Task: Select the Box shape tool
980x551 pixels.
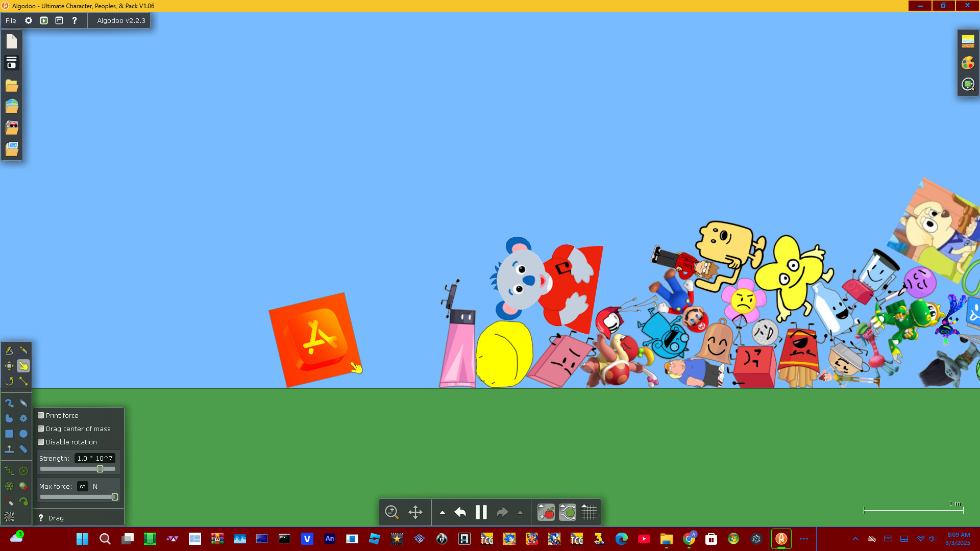Action: [9, 434]
